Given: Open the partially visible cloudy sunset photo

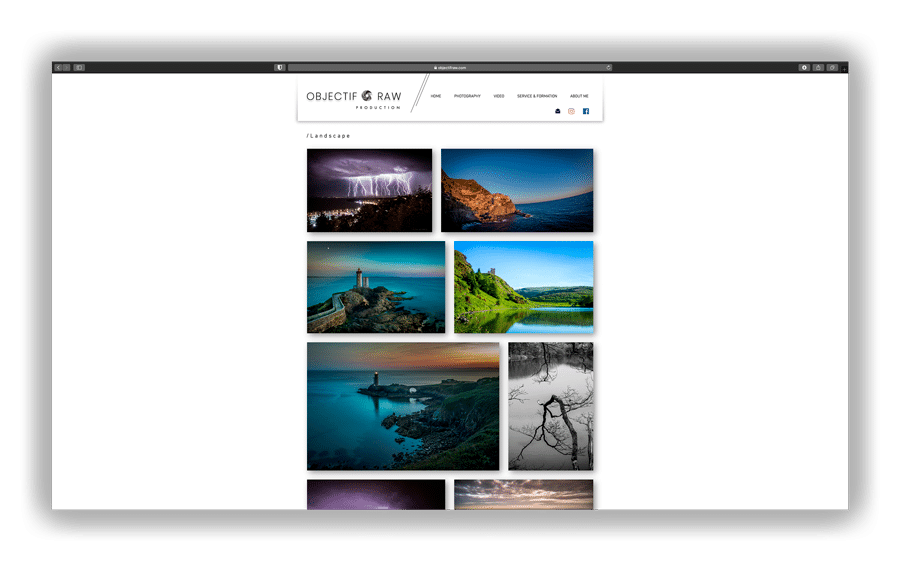Looking at the screenshot, I should 523,495.
